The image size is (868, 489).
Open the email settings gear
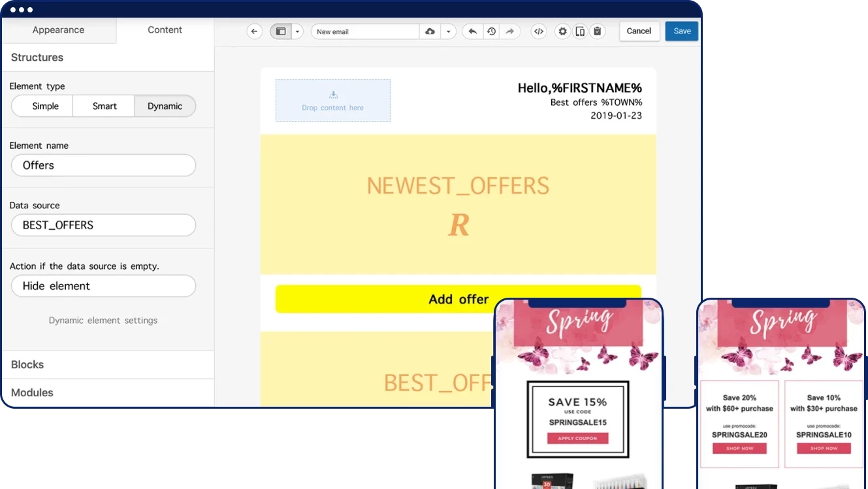pos(562,31)
